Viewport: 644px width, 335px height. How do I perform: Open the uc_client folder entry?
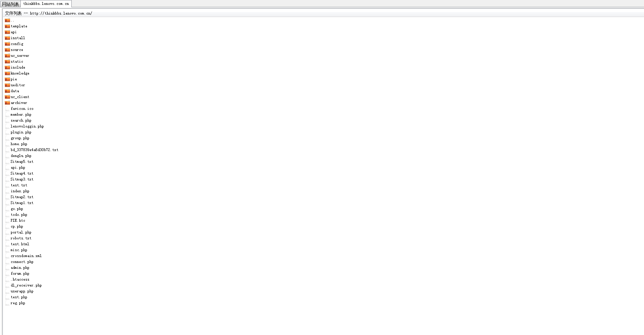pos(20,97)
